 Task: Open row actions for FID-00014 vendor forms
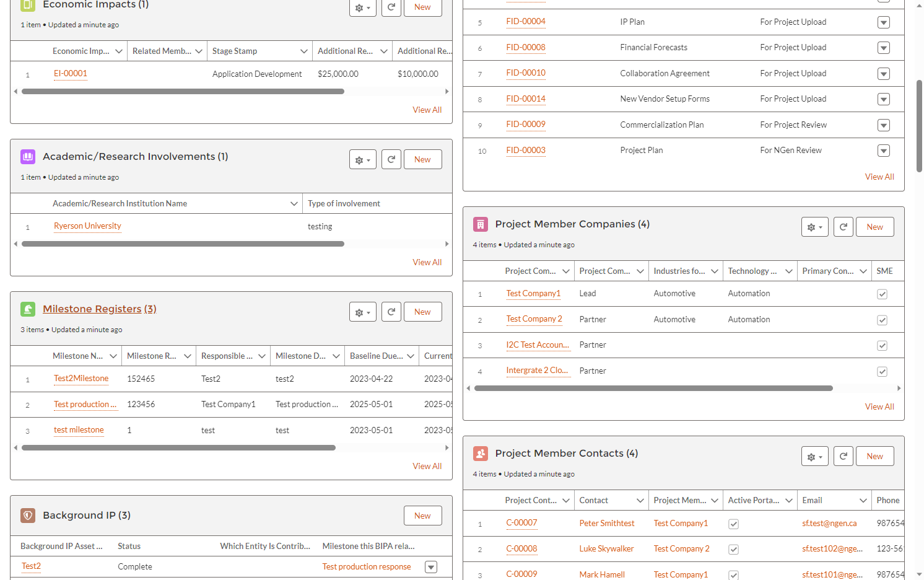(x=884, y=99)
